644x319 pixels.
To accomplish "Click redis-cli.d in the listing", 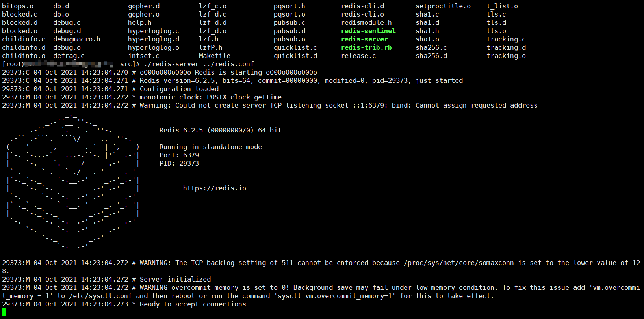I will pyautogui.click(x=363, y=6).
